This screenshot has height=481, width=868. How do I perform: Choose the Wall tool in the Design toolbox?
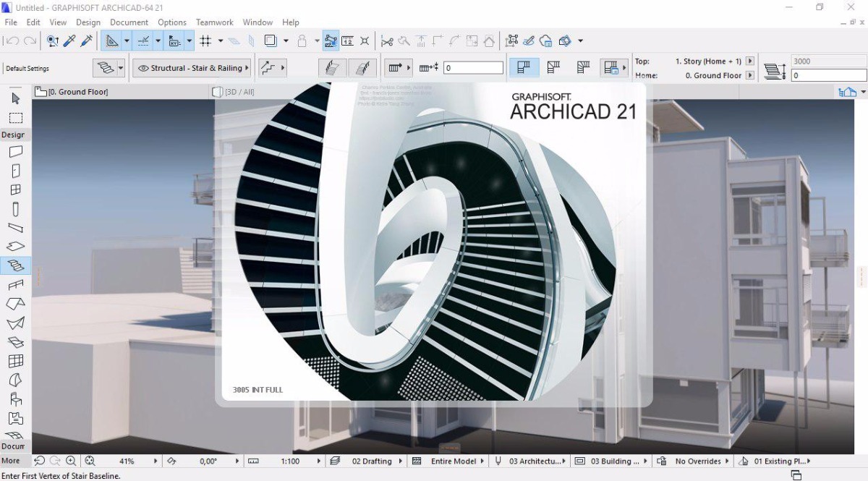pos(16,152)
